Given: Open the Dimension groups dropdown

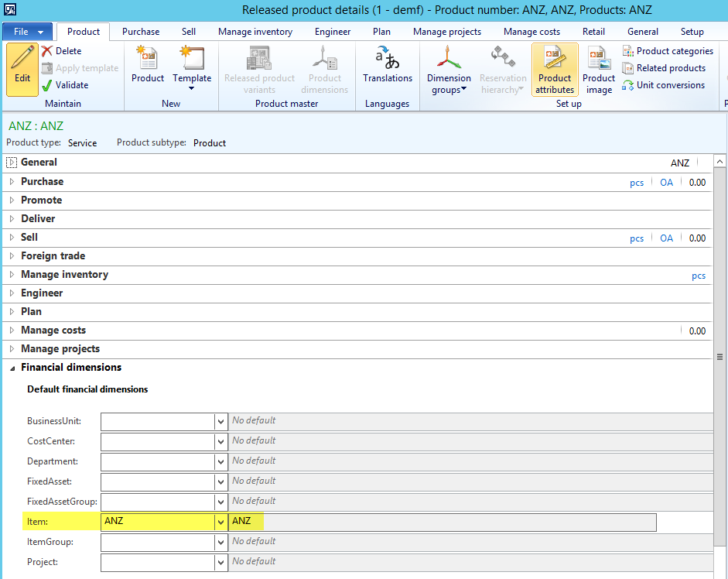Looking at the screenshot, I should point(449,70).
